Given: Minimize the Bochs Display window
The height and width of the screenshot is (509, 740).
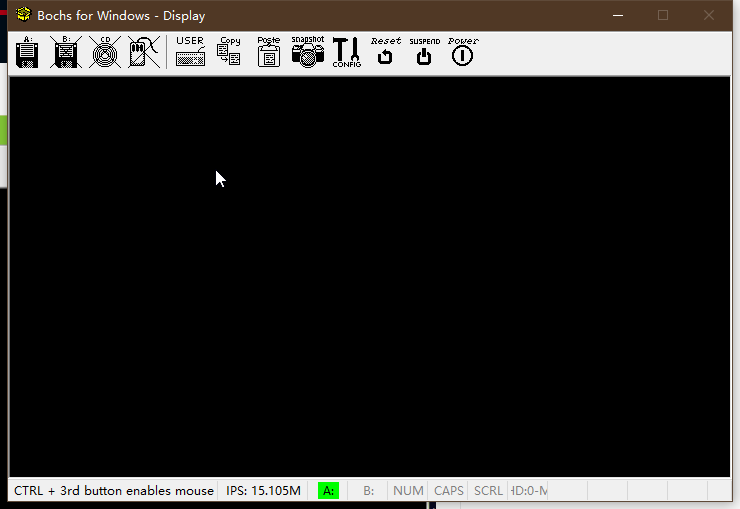Looking at the screenshot, I should [x=618, y=15].
